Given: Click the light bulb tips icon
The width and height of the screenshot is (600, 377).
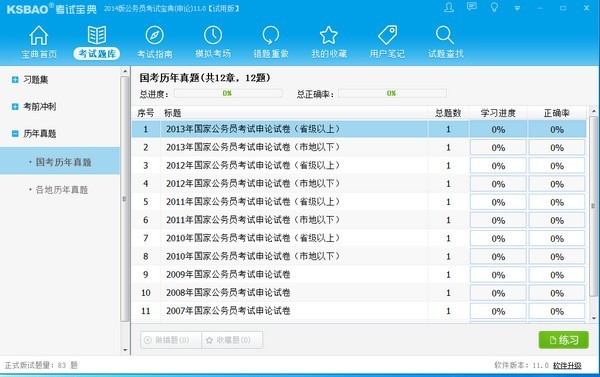Looking at the screenshot, I should 494,7.
